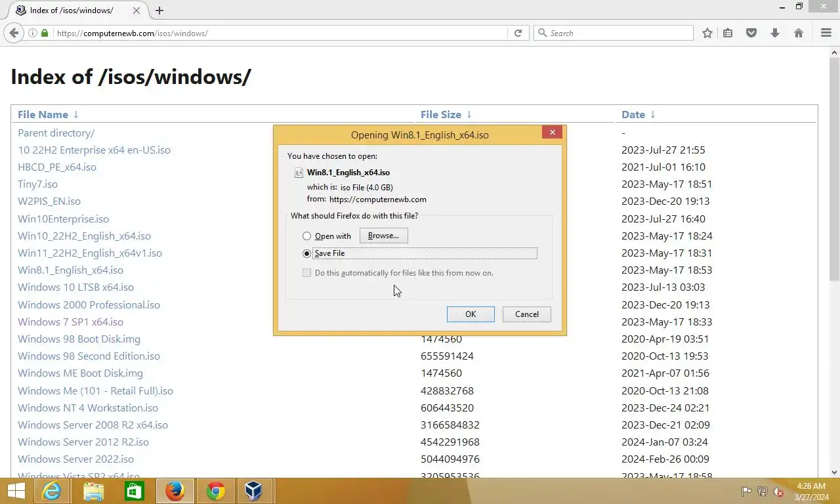840x504 pixels.
Task: Open 10 22H2 Enterprise x64 en-US.iso link
Action: coord(94,150)
